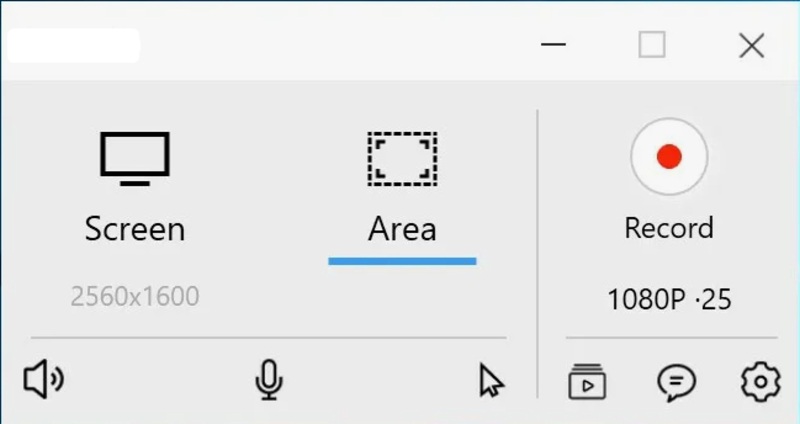Open the feedback chat bubble icon
800x424 pixels.
click(676, 381)
